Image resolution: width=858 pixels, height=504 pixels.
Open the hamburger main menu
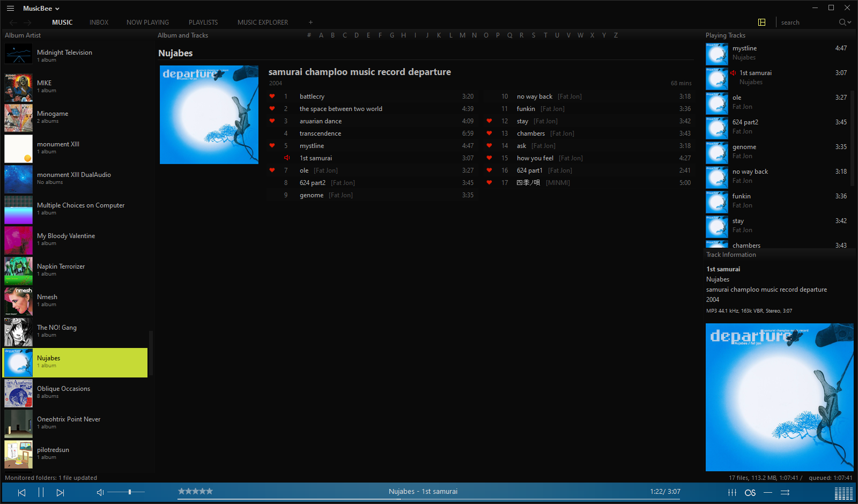10,8
